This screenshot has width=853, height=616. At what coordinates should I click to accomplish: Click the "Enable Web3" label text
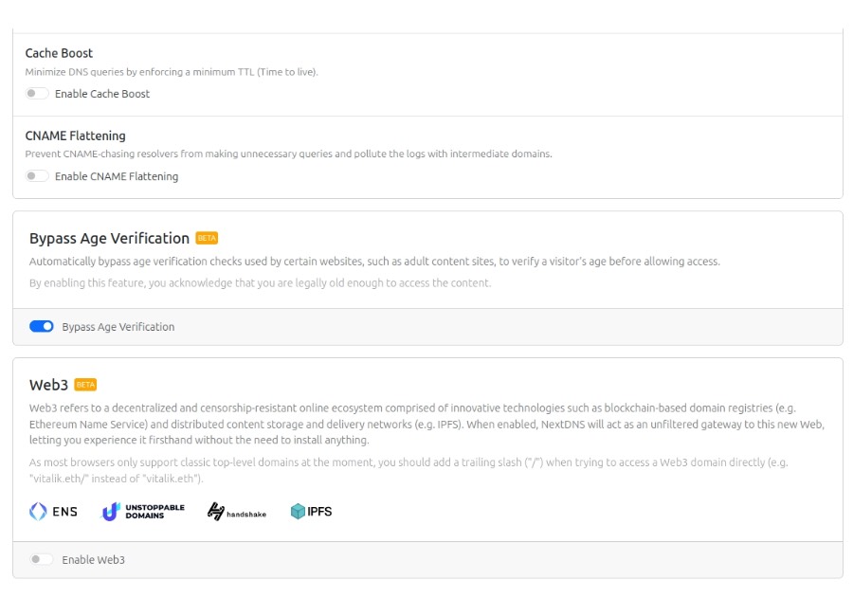[x=94, y=560]
